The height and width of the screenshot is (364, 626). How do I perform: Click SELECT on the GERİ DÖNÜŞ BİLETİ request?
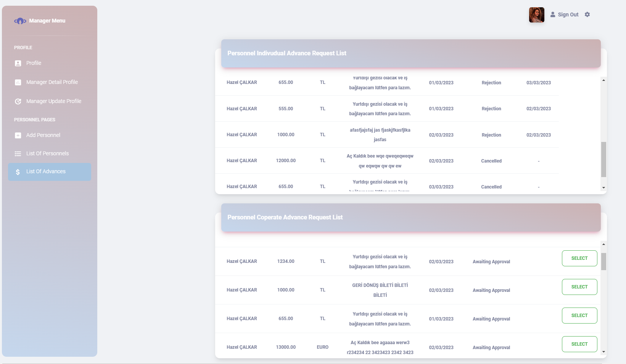[x=579, y=287]
